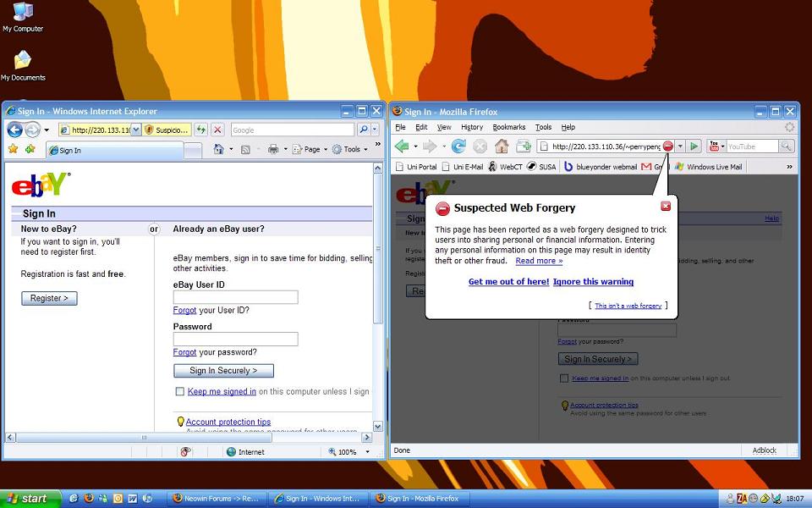The height and width of the screenshot is (508, 812).
Task: Click the Windows Start button
Action: point(30,499)
